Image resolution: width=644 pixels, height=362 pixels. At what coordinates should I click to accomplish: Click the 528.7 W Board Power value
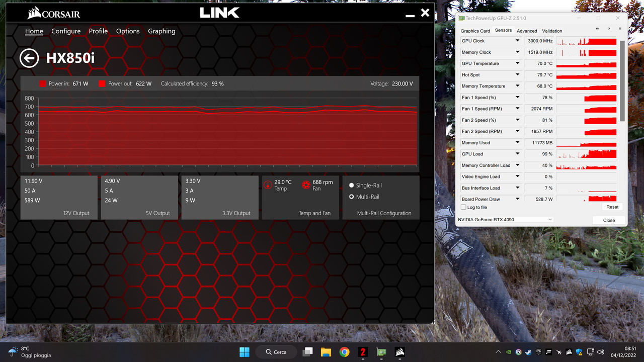[539, 199]
